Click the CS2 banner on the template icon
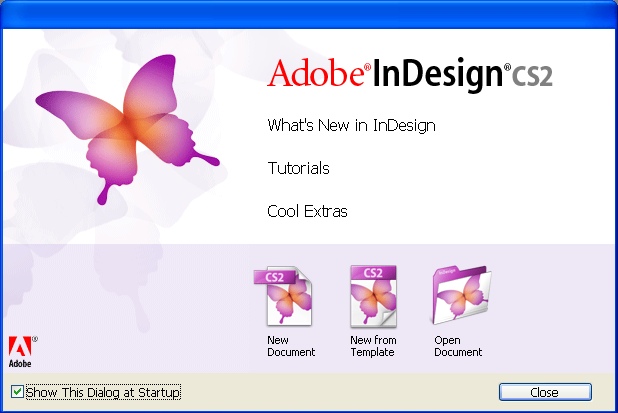This screenshot has width=618, height=413. tap(373, 272)
